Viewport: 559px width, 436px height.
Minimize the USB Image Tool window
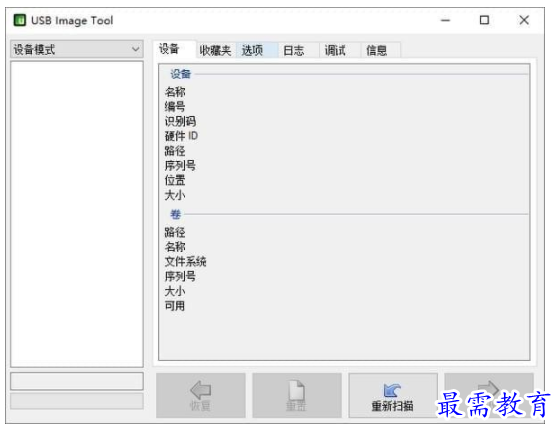coord(445,20)
